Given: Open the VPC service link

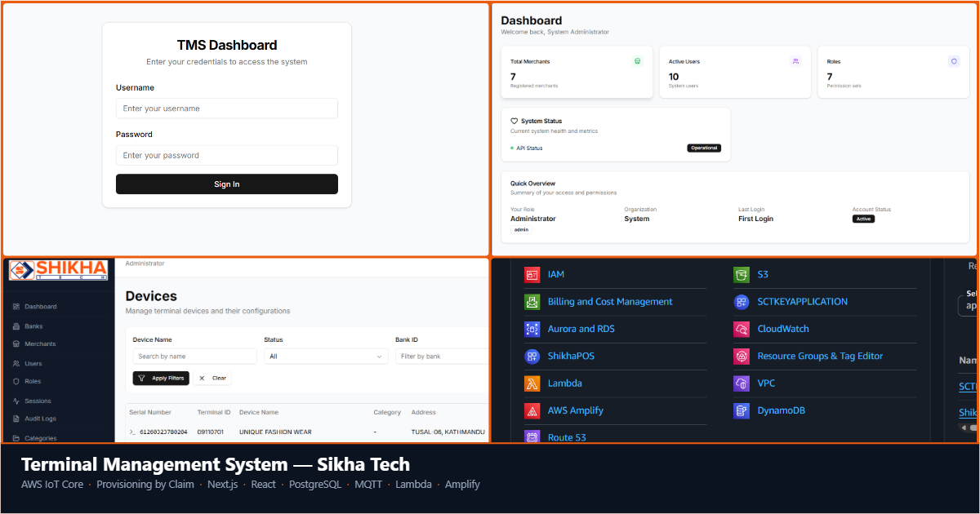Looking at the screenshot, I should point(767,383).
